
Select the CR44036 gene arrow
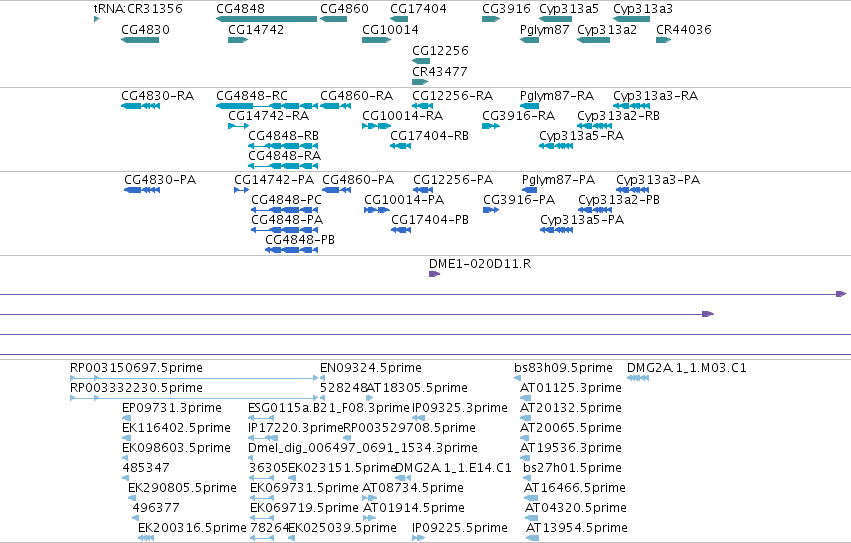(664, 40)
